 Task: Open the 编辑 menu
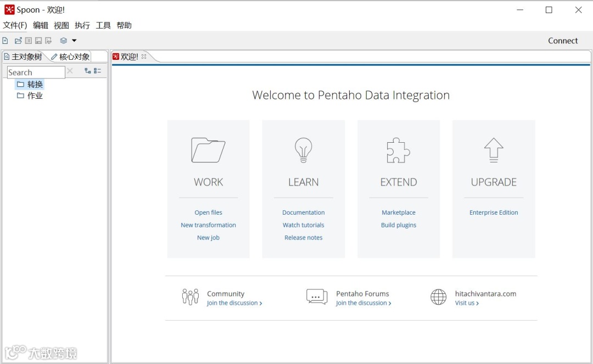[41, 25]
